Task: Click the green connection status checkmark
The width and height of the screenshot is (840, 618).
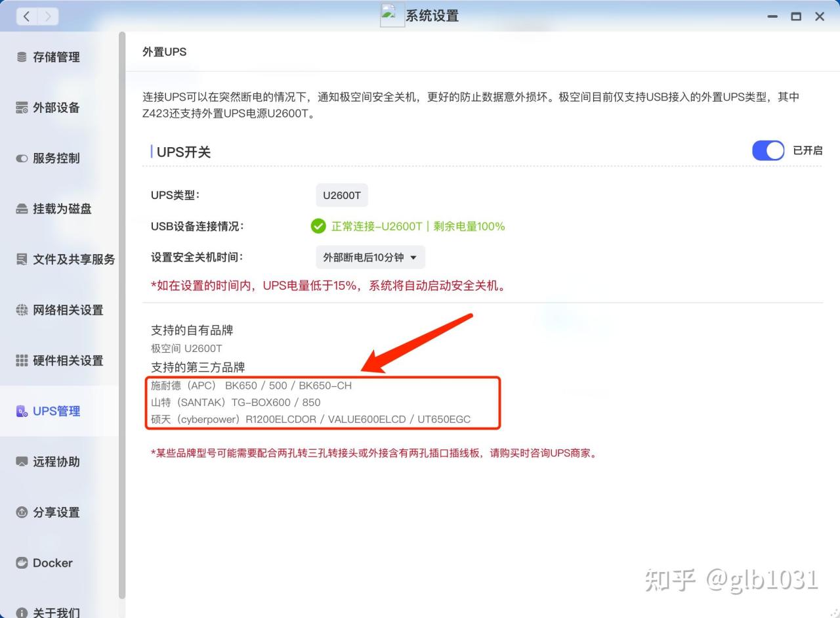Action: (x=318, y=226)
